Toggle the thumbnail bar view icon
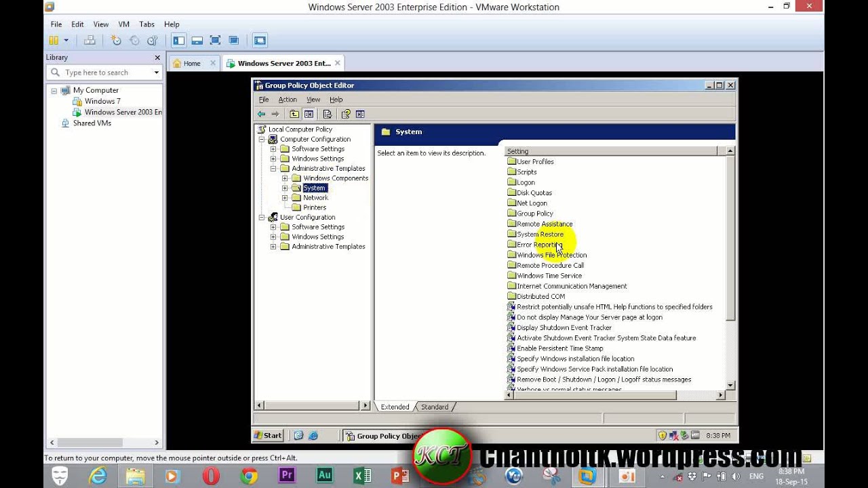This screenshot has height=488, width=868. pyautogui.click(x=197, y=41)
